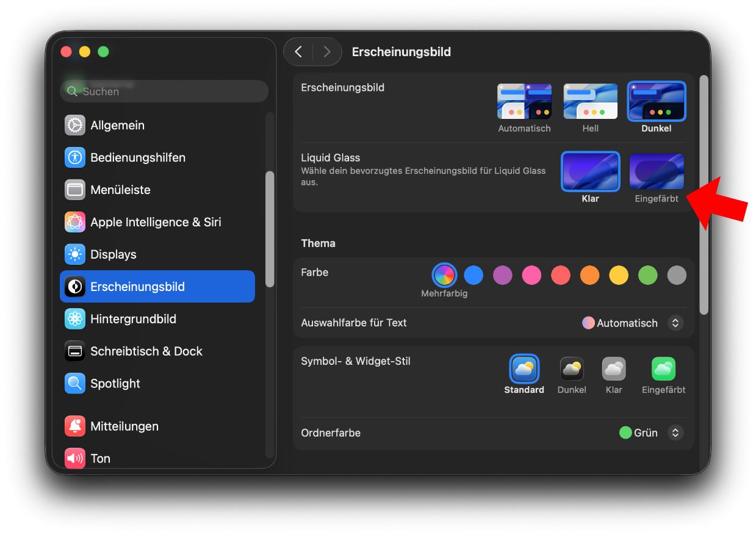Select the Klar icon and widget style
This screenshot has width=756, height=535.
[614, 370]
